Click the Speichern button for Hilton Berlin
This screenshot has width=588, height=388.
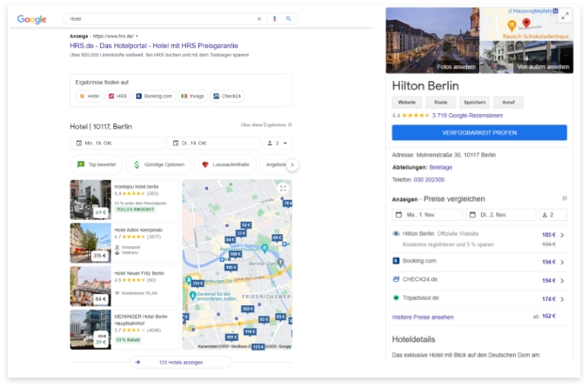(x=474, y=103)
